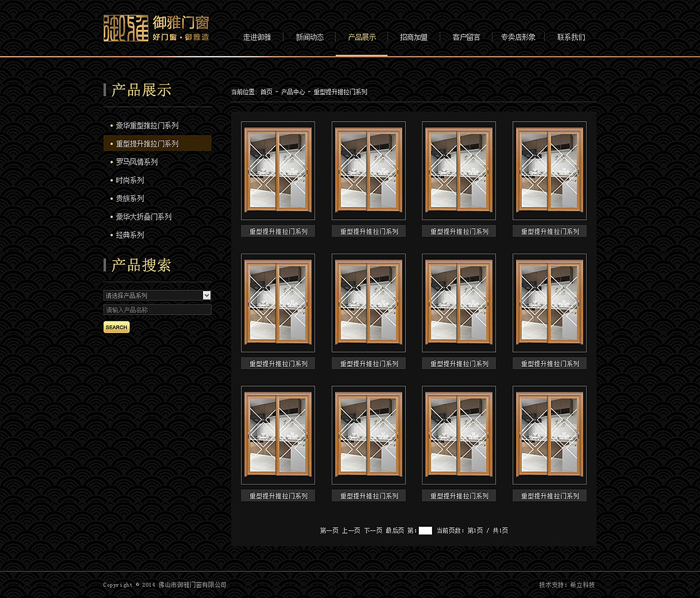Open the 走进御雅 menu item
Viewport: 700px width, 598px height.
coord(256,37)
